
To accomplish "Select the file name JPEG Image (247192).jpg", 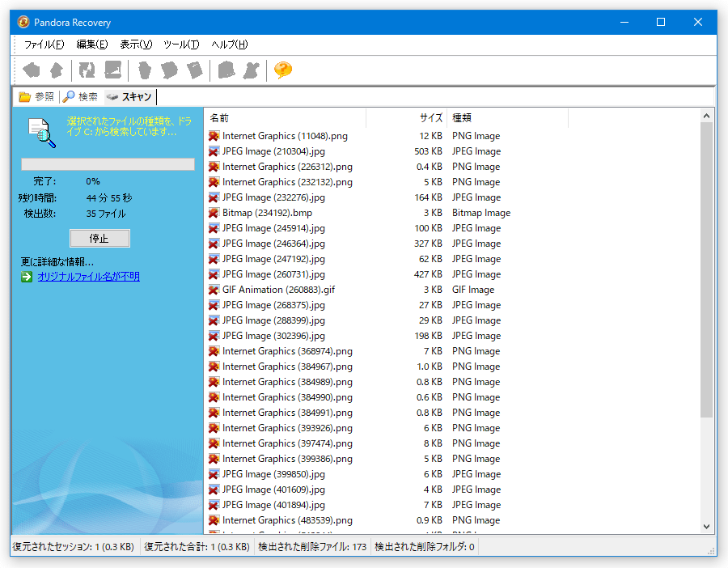I will tap(273, 259).
